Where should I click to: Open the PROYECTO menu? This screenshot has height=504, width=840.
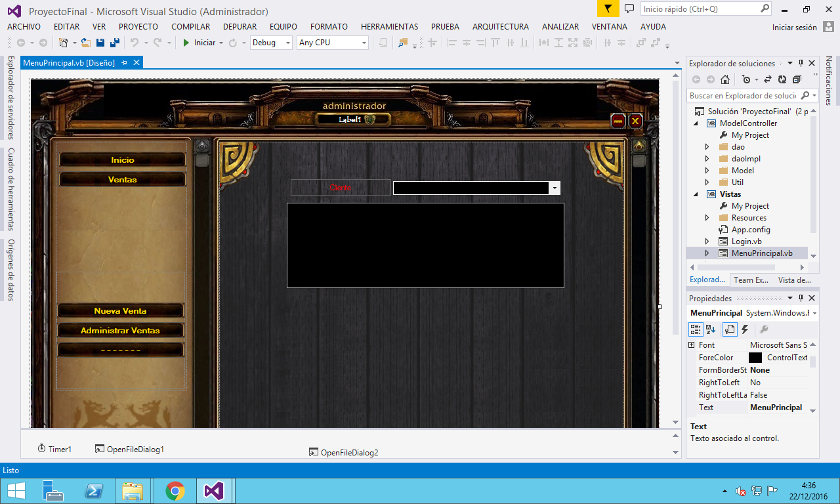pos(138,27)
